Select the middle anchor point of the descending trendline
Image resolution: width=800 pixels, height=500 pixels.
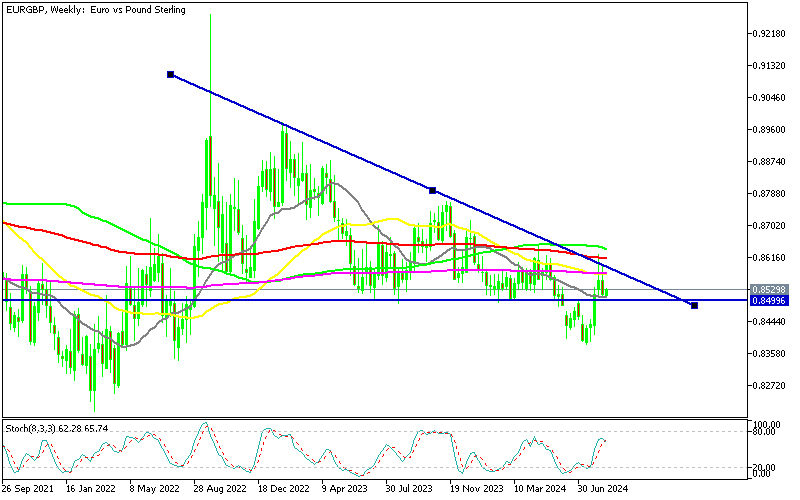[432, 190]
